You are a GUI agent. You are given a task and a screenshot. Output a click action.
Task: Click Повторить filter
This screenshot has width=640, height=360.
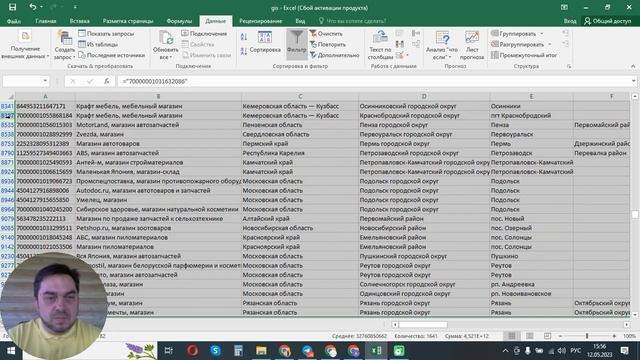[328, 44]
